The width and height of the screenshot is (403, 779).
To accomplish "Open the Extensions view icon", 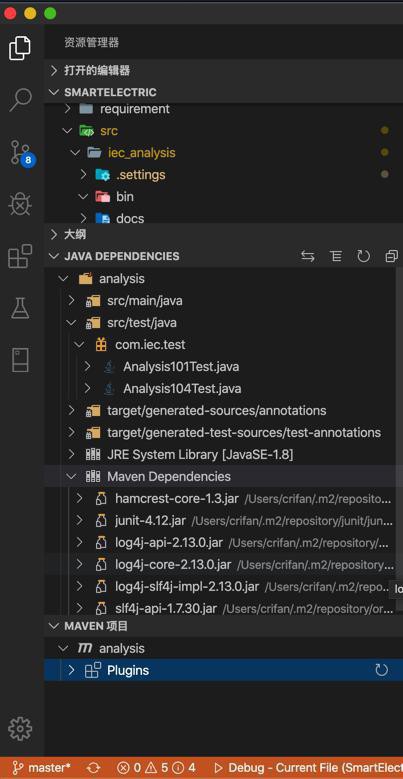I will (x=20, y=256).
